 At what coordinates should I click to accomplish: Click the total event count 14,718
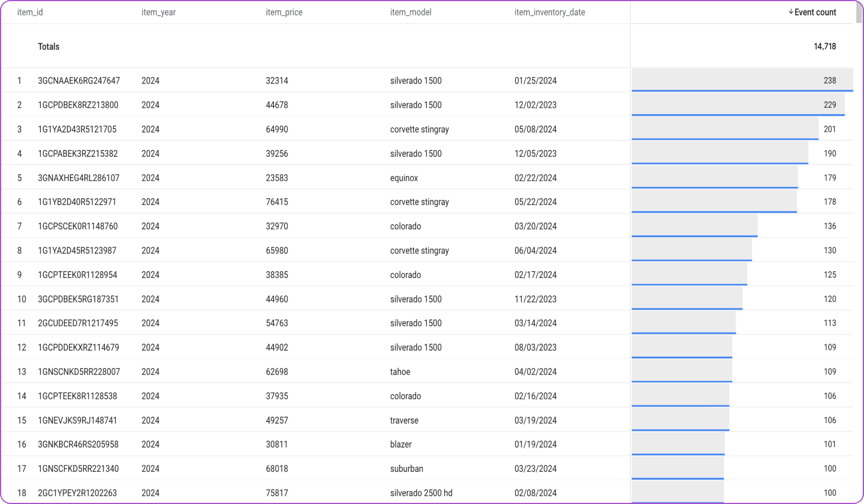[825, 47]
